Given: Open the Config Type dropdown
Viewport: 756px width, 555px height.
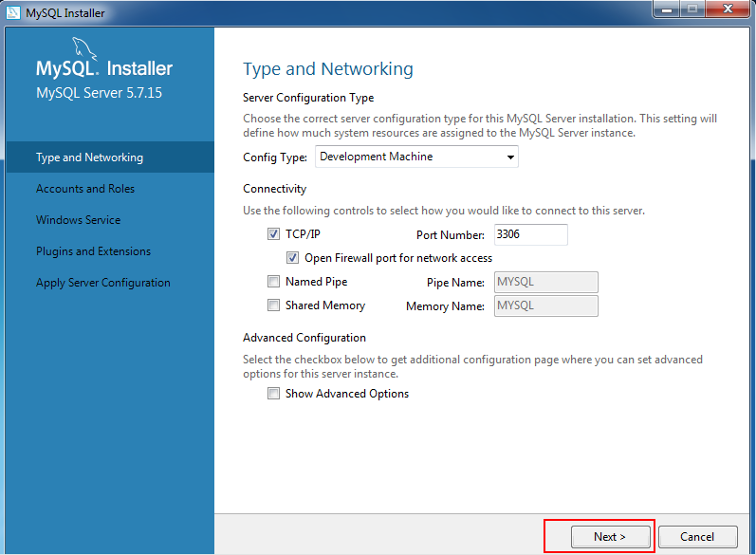Looking at the screenshot, I should click(x=416, y=157).
